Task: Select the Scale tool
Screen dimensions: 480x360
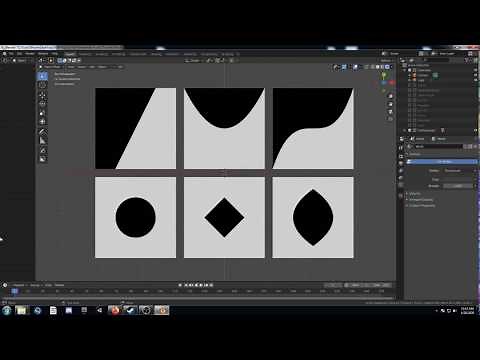Action: point(42,113)
